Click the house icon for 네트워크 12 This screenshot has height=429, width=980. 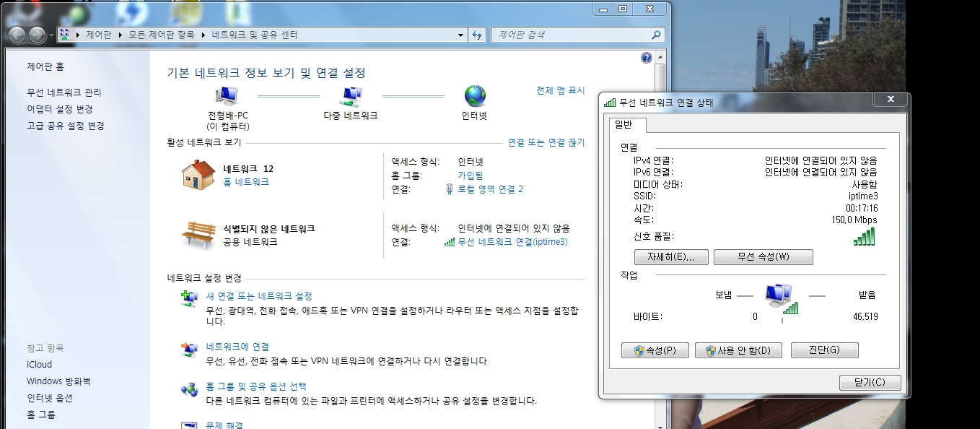[198, 175]
